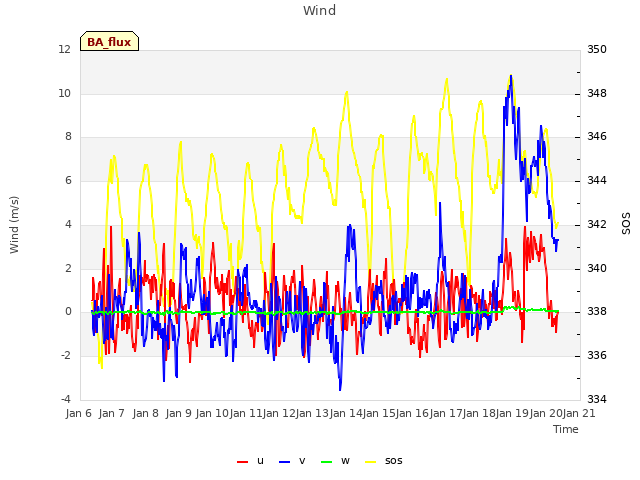
Task: Click the 342 value on right axis
Action: pos(597,224)
